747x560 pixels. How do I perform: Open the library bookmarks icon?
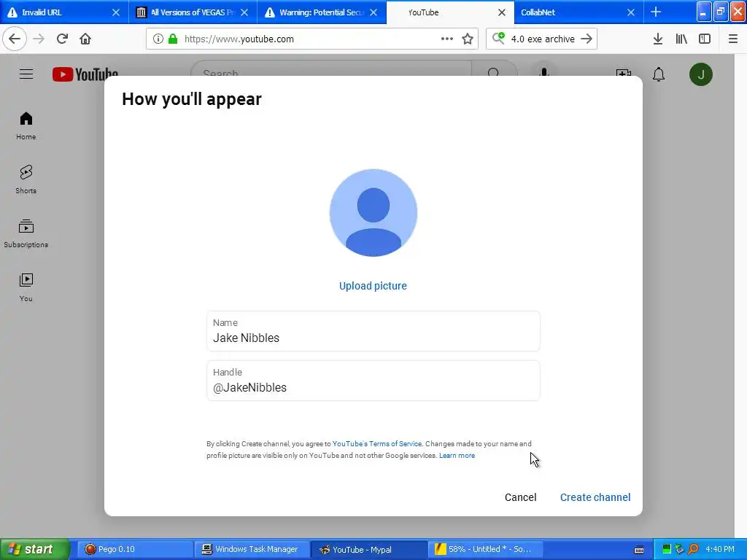coord(681,39)
